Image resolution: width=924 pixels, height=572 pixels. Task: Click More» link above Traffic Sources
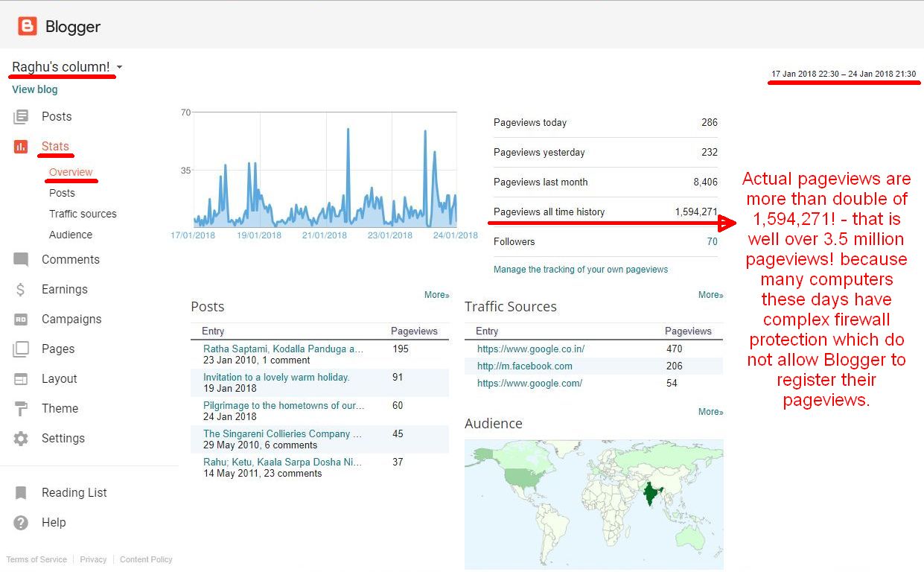(x=711, y=295)
